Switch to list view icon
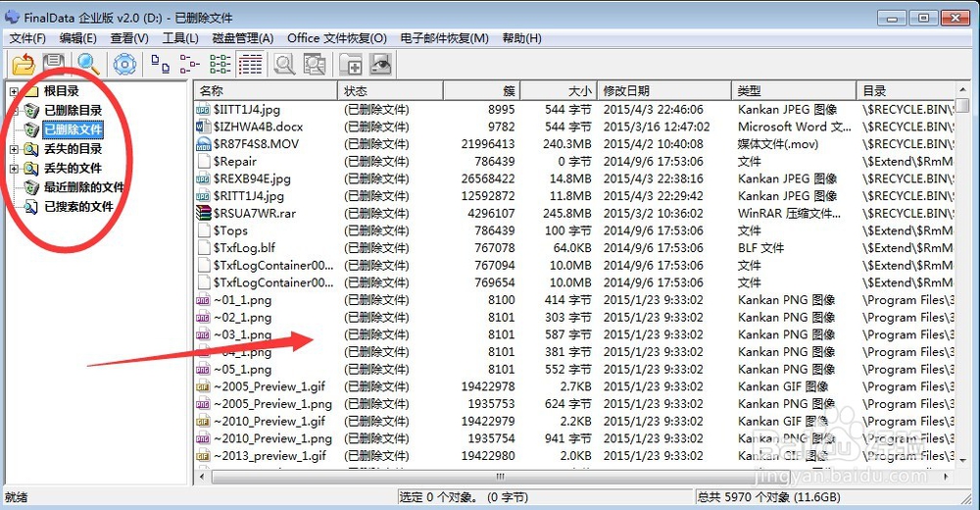 click(220, 64)
